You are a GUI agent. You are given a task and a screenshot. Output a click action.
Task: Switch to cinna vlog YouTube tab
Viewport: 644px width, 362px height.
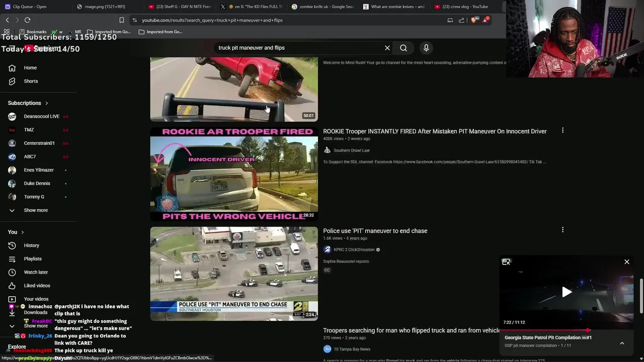tap(465, 7)
